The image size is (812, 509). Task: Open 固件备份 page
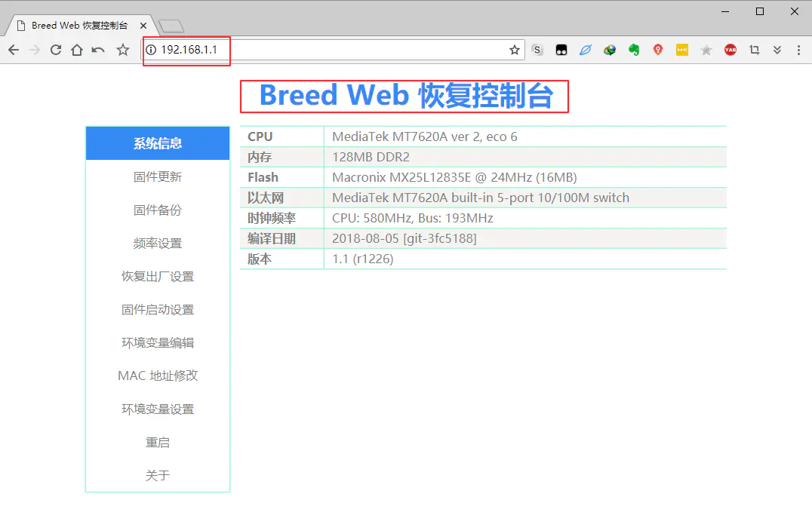[158, 210]
